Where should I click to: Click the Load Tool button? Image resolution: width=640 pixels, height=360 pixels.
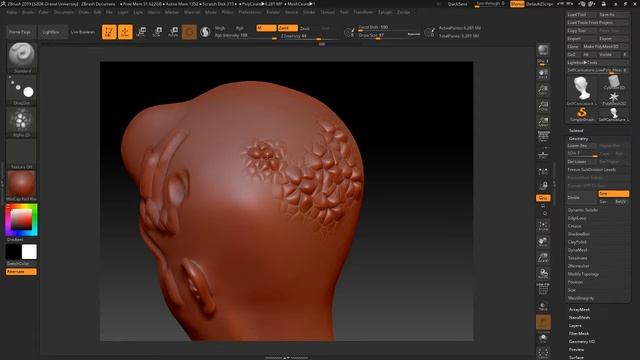(x=582, y=15)
